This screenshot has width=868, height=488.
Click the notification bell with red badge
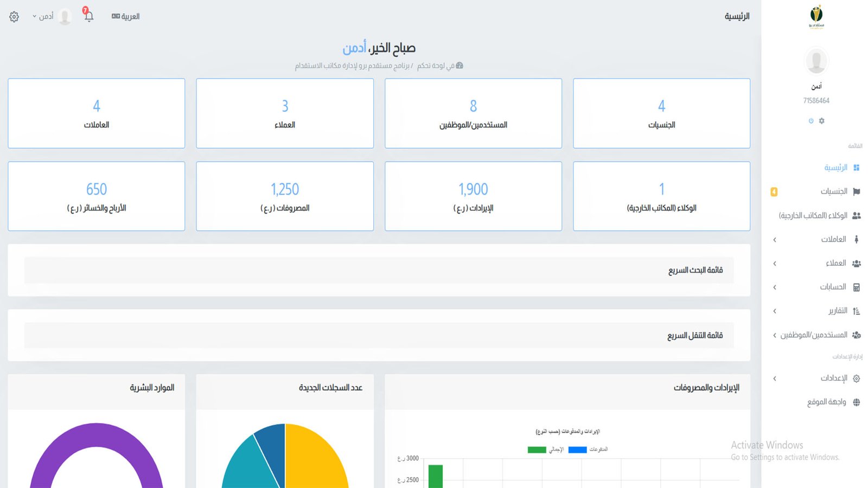click(88, 16)
